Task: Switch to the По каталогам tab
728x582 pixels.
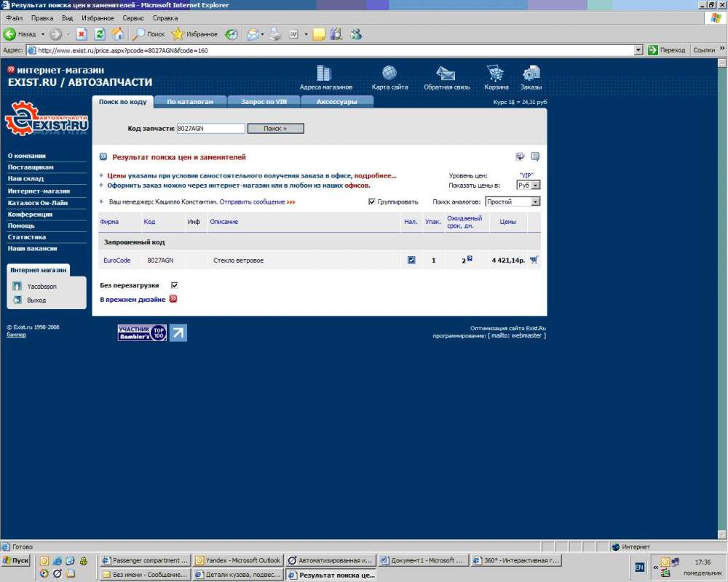Action: [190, 102]
